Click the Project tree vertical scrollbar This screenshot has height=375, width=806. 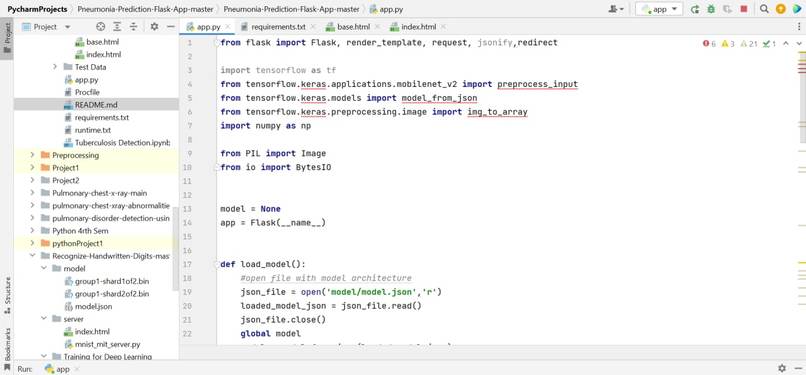click(176, 249)
